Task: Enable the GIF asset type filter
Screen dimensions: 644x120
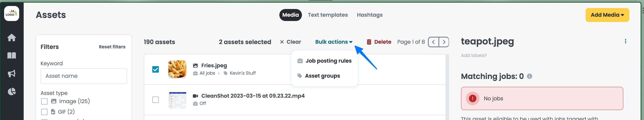Action: click(x=44, y=112)
